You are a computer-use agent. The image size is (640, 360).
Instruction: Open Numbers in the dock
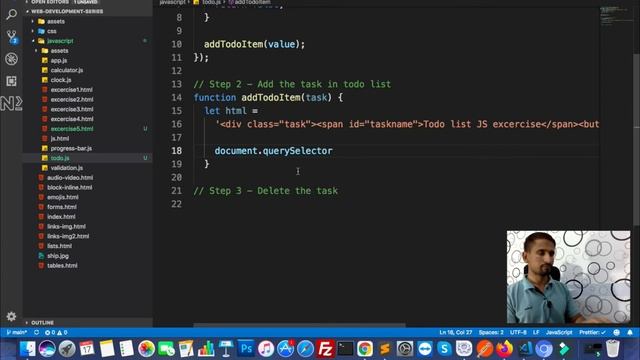click(x=206, y=349)
